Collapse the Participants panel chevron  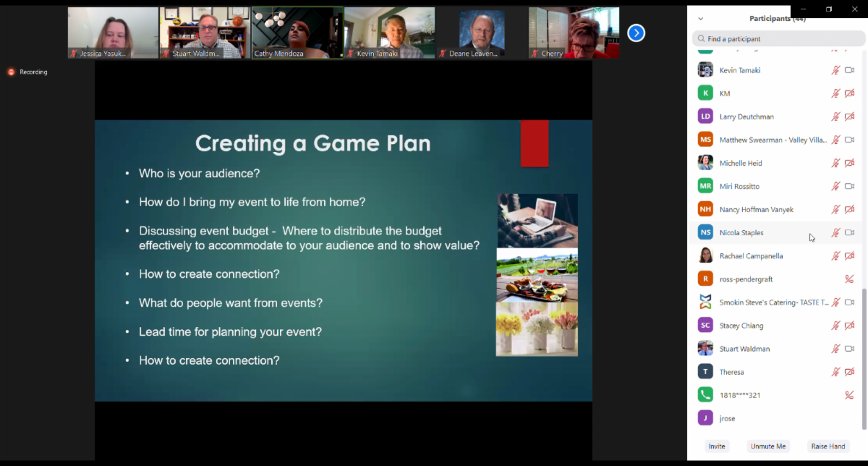[700, 19]
